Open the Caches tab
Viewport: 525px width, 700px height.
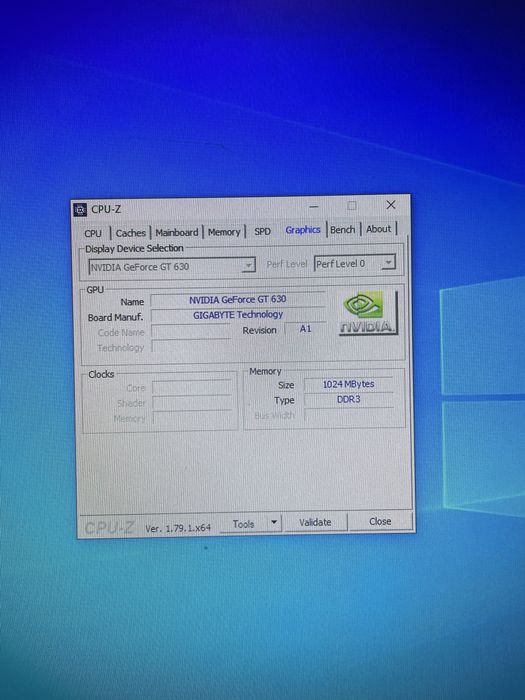130,233
